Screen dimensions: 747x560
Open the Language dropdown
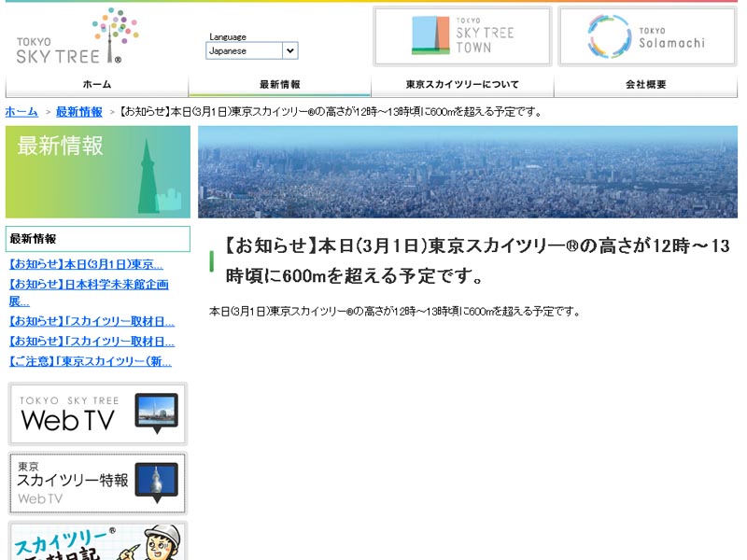click(251, 51)
